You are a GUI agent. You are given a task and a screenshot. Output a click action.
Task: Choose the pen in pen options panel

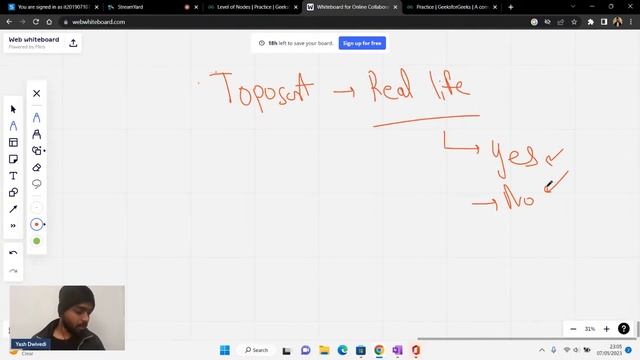pos(36,118)
